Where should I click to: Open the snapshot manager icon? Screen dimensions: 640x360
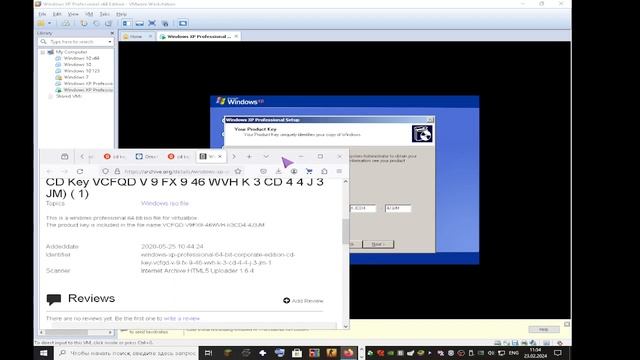tap(108, 23)
